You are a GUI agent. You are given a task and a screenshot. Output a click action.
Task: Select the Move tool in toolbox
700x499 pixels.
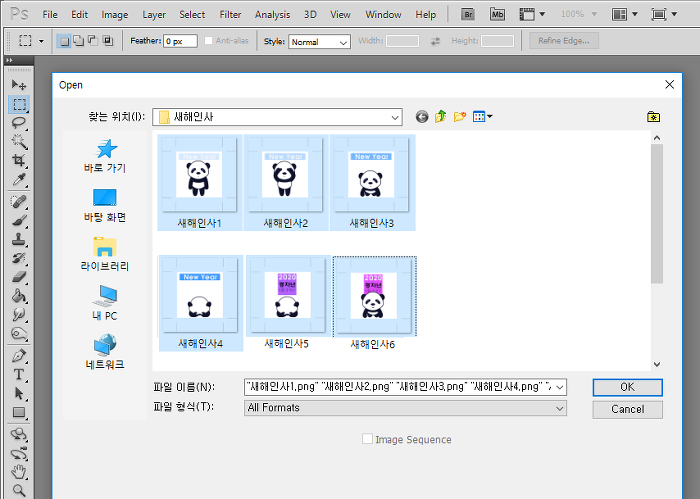click(x=18, y=85)
